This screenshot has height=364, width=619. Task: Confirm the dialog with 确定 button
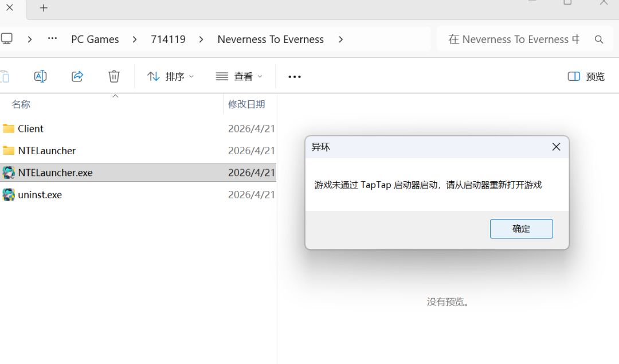pyautogui.click(x=521, y=229)
